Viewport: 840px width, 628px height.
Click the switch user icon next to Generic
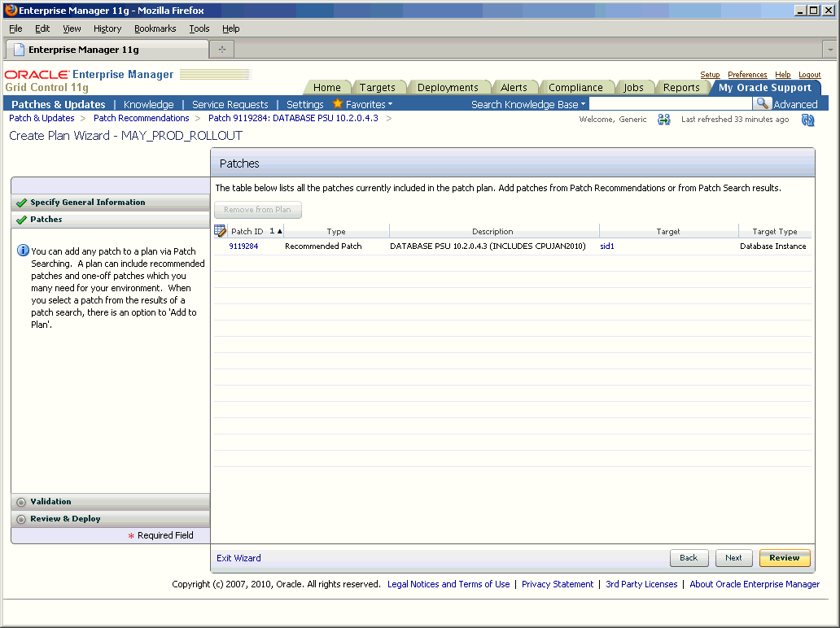[x=663, y=120]
